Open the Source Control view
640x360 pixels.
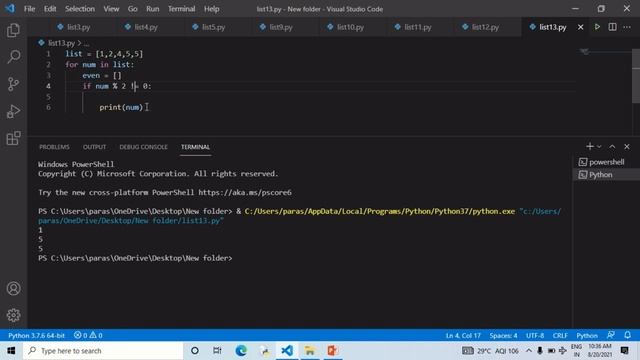click(x=13, y=84)
